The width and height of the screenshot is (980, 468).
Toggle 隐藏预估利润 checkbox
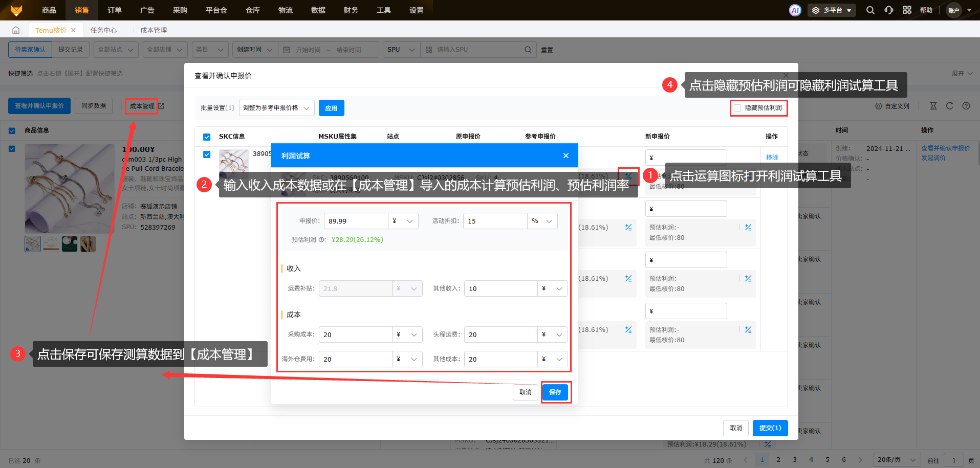[x=737, y=108]
